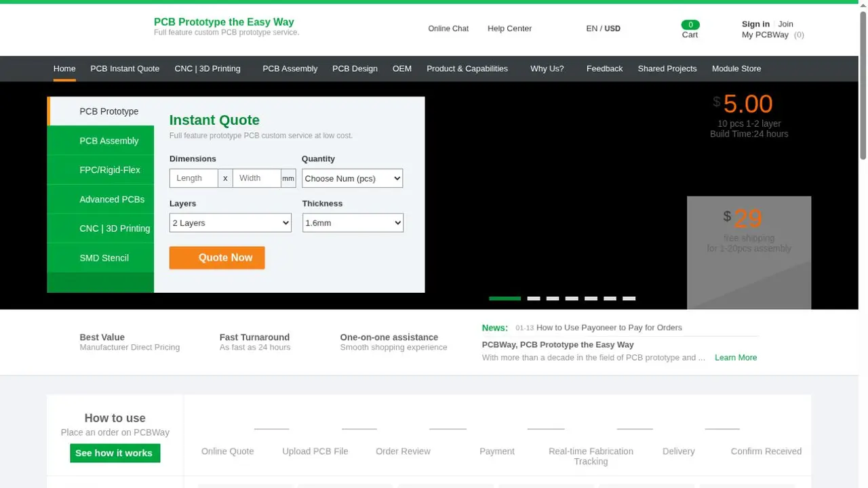Click the Join link
The image size is (868, 488).
click(x=786, y=24)
